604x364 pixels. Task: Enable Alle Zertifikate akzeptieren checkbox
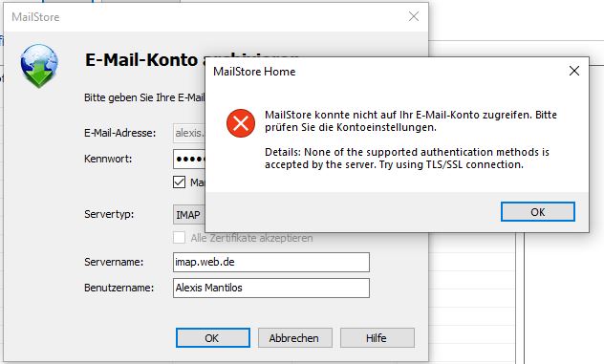(x=179, y=238)
